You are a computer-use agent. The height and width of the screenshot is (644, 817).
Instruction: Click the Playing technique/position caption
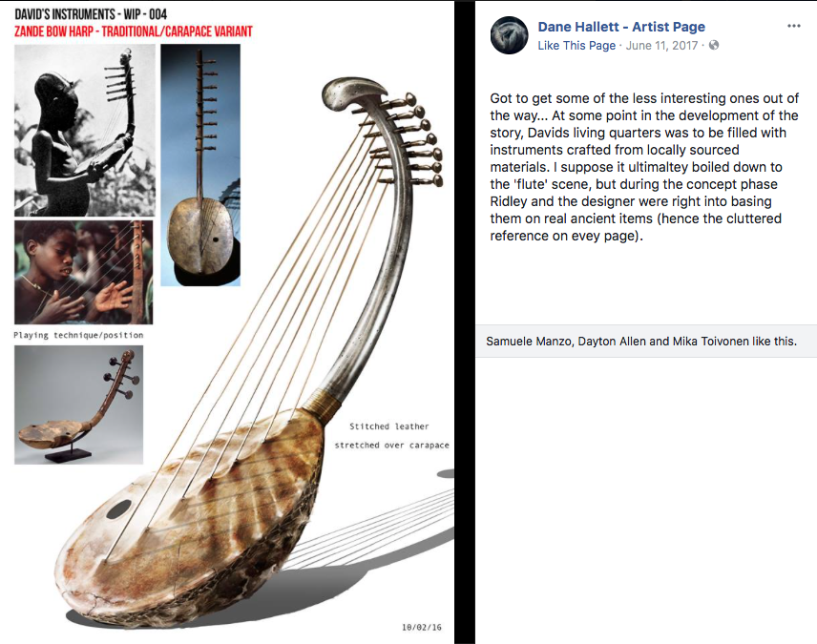(78, 335)
